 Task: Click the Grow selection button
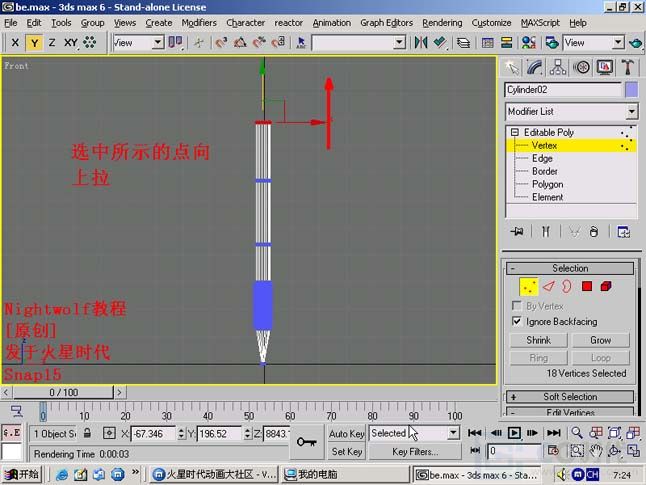[x=600, y=340]
